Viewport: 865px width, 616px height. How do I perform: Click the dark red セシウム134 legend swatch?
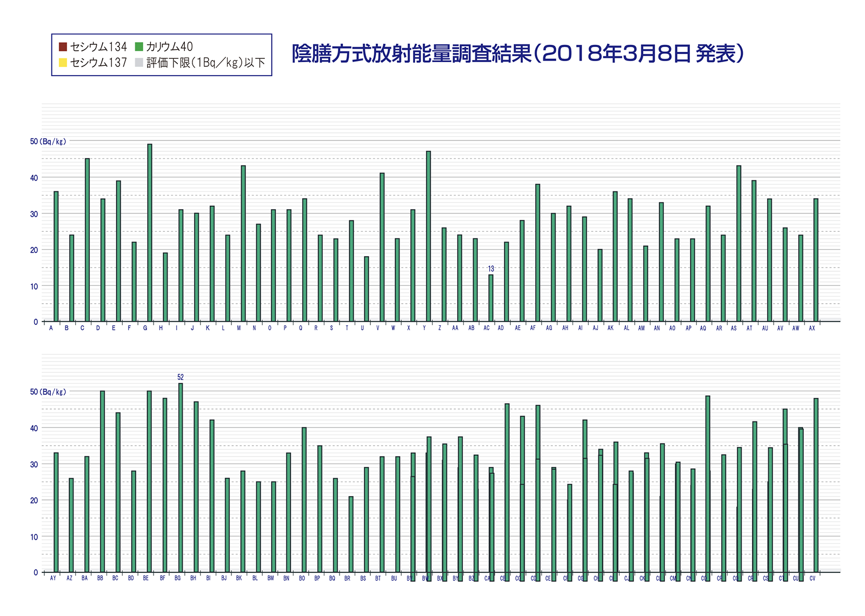click(63, 46)
